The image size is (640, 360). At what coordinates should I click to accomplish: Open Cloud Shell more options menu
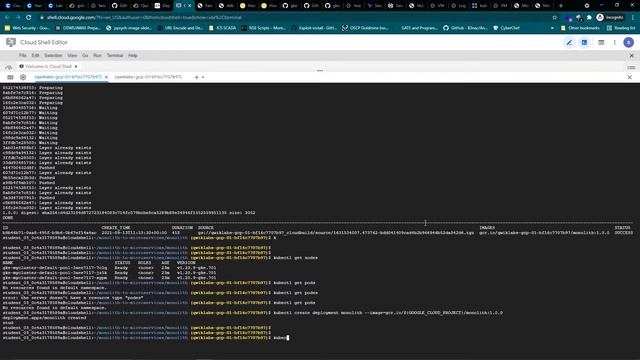point(615,42)
